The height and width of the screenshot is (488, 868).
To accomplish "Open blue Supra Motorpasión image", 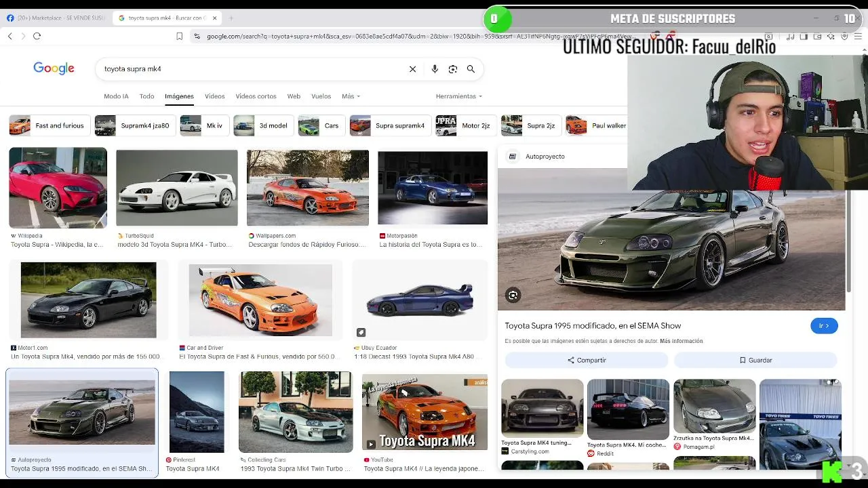I will tap(433, 188).
